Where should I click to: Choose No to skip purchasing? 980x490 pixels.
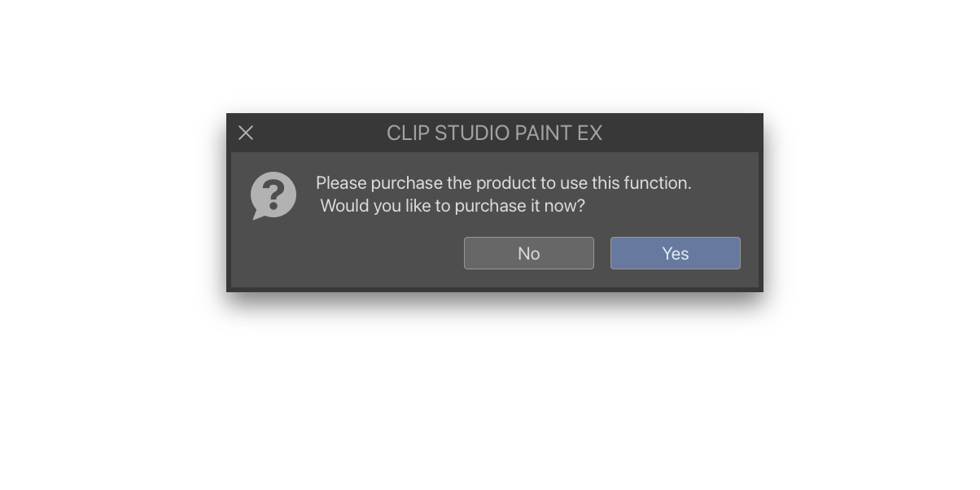coord(528,253)
